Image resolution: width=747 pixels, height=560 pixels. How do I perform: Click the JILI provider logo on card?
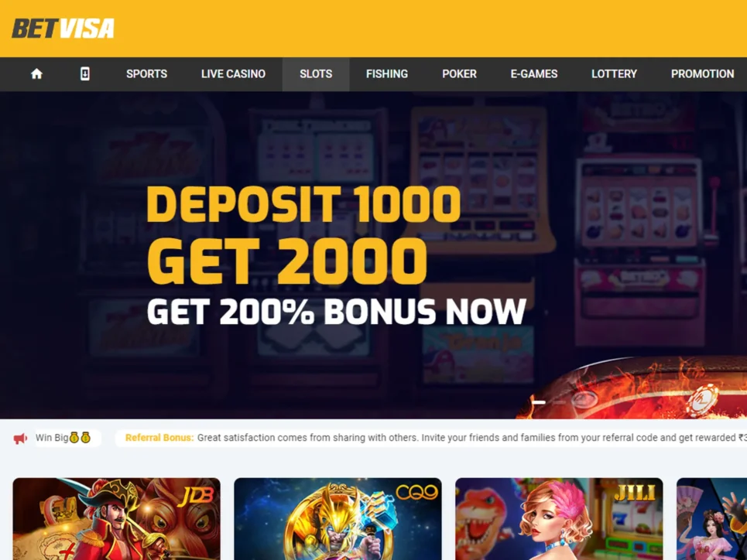(x=635, y=493)
